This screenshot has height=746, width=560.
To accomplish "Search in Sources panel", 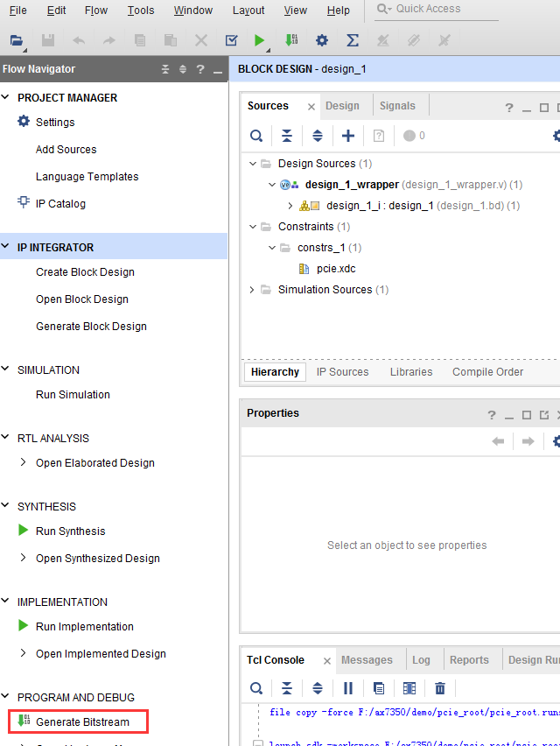I will click(256, 136).
